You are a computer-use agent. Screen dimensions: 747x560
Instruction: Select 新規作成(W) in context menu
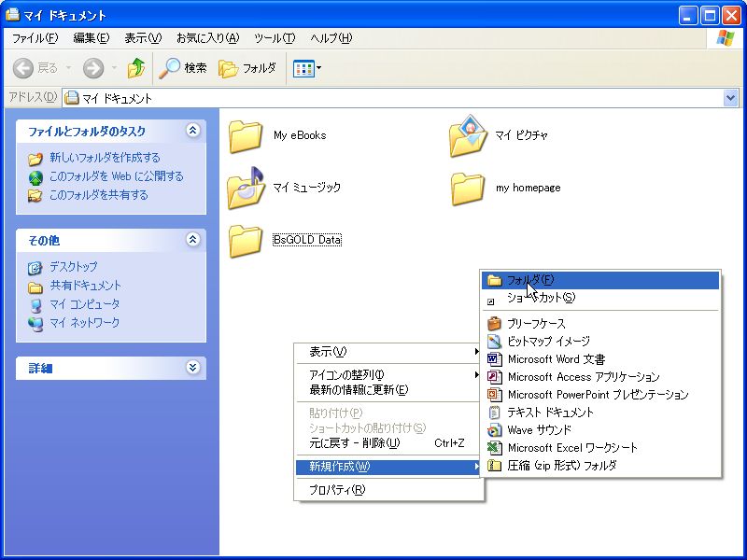(x=388, y=467)
